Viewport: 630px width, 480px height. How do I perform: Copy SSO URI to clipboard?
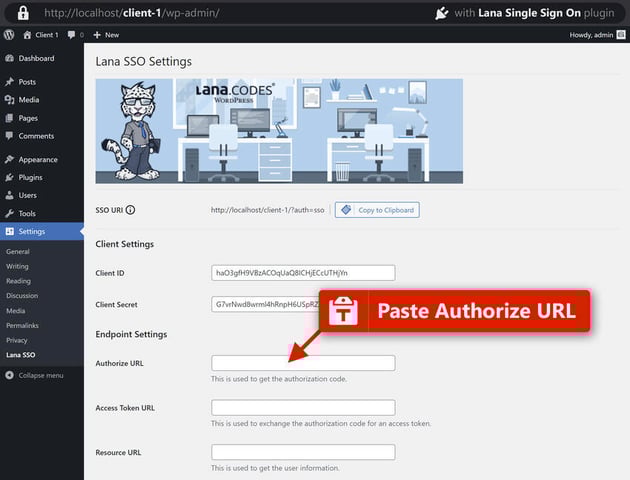377,210
